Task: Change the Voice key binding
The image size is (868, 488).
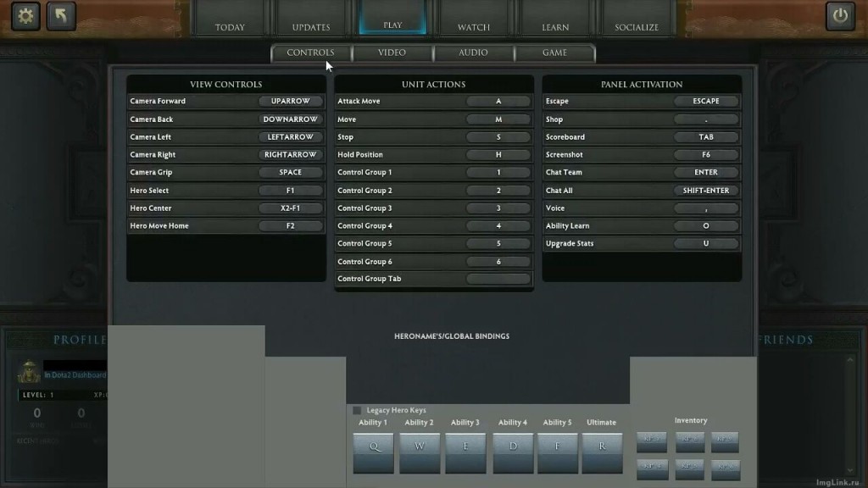Action: (706, 208)
